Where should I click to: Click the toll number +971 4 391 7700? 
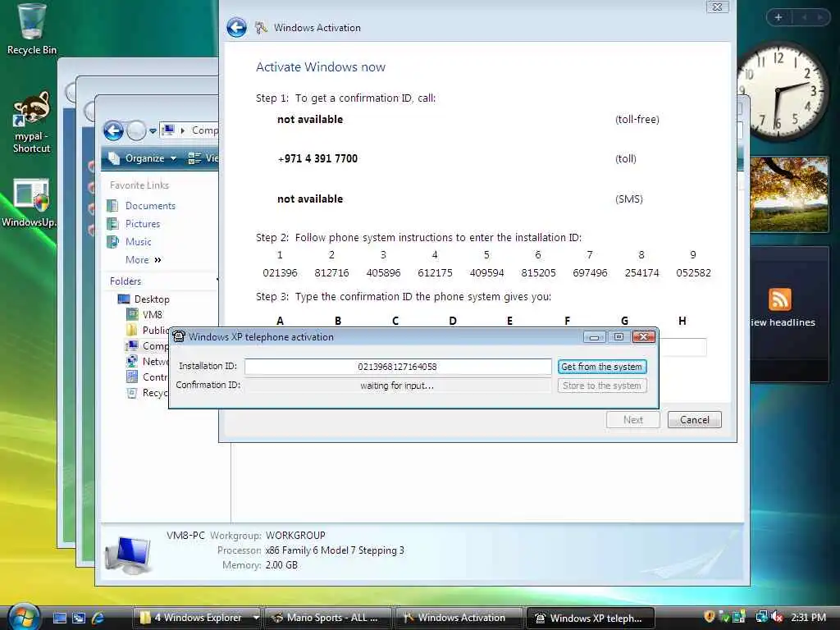tap(317, 158)
